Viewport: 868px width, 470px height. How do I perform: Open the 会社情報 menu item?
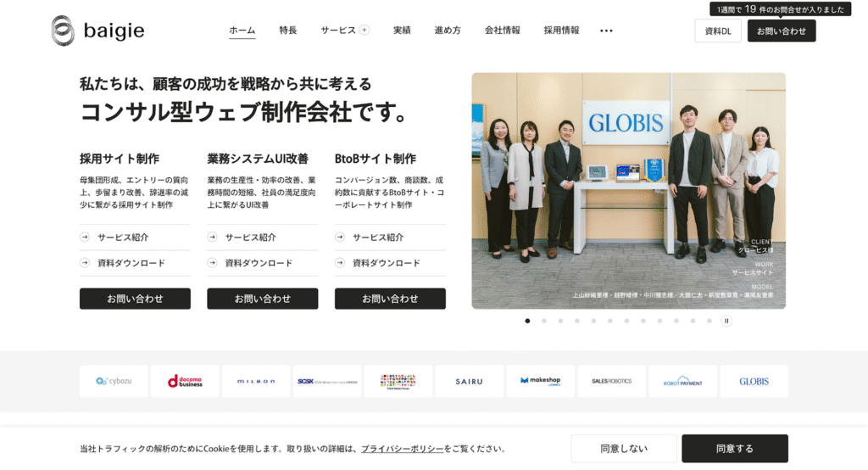point(502,30)
